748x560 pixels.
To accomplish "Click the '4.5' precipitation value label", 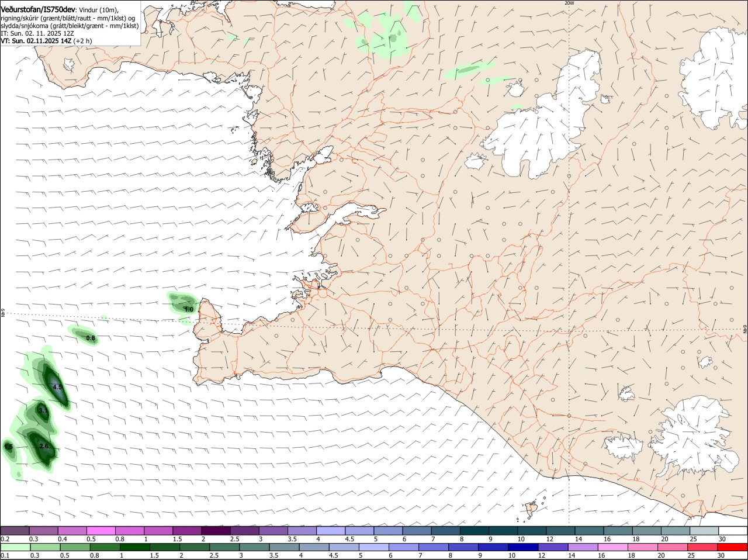I will coord(57,387).
